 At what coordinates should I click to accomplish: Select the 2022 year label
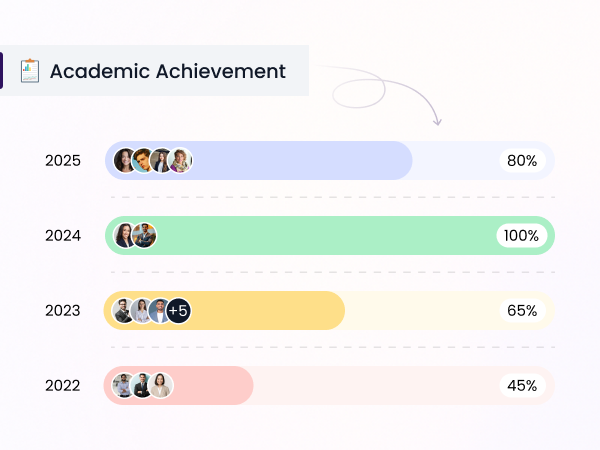(63, 386)
